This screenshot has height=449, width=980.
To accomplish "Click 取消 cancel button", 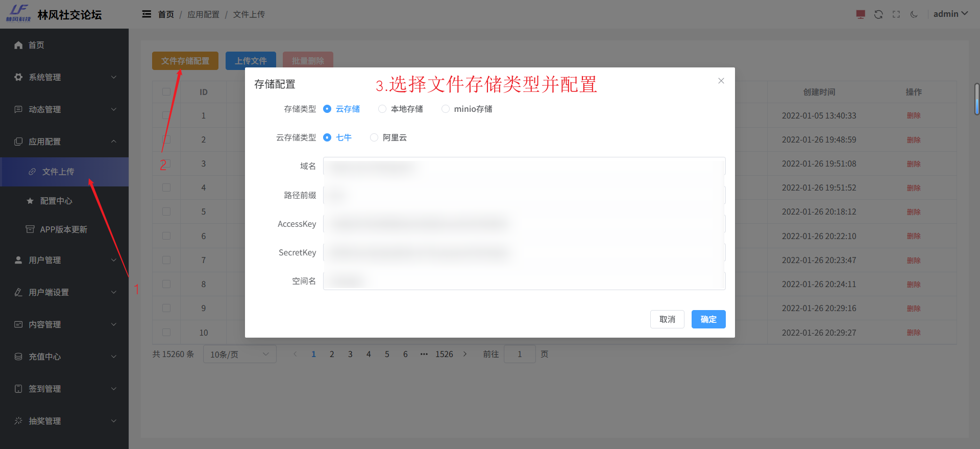I will (x=667, y=319).
